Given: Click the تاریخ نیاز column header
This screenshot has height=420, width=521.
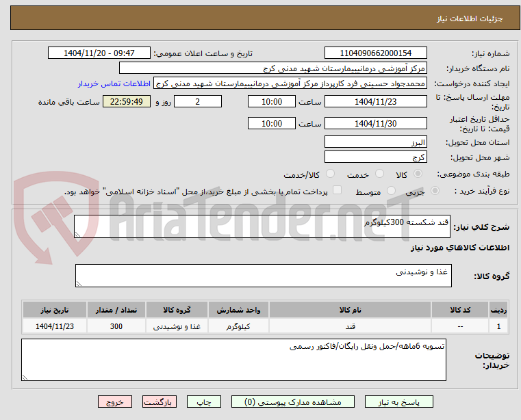Looking at the screenshot, I should 55,310.
